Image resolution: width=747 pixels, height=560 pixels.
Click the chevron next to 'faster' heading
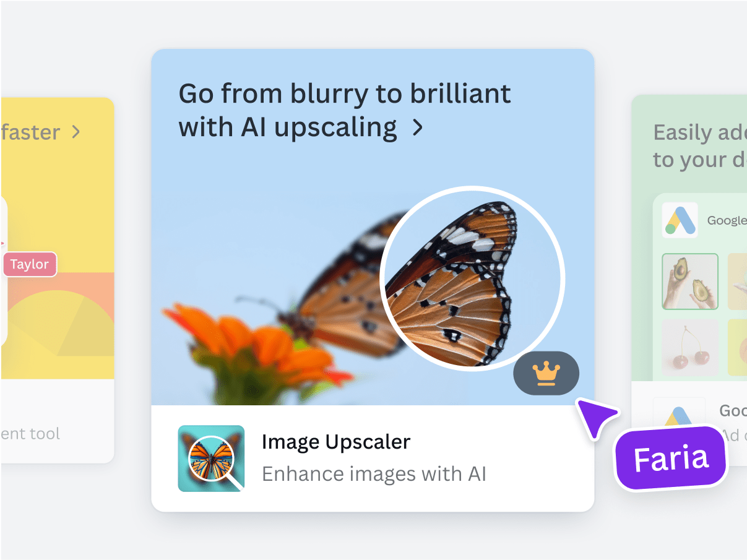pos(76,132)
